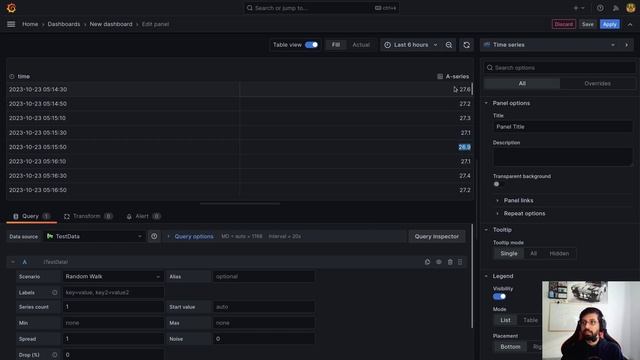Switch to the Query tab
This screenshot has height=360, width=640.
point(31,216)
